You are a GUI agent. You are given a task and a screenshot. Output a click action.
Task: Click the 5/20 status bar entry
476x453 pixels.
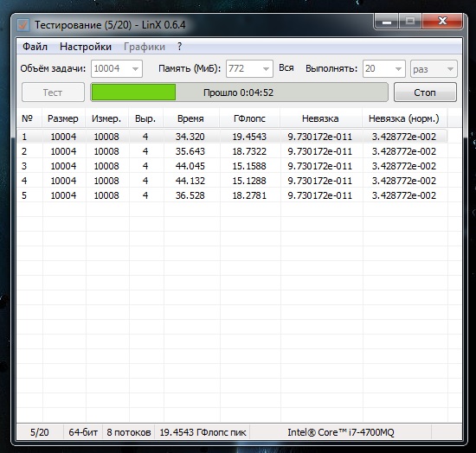point(40,432)
